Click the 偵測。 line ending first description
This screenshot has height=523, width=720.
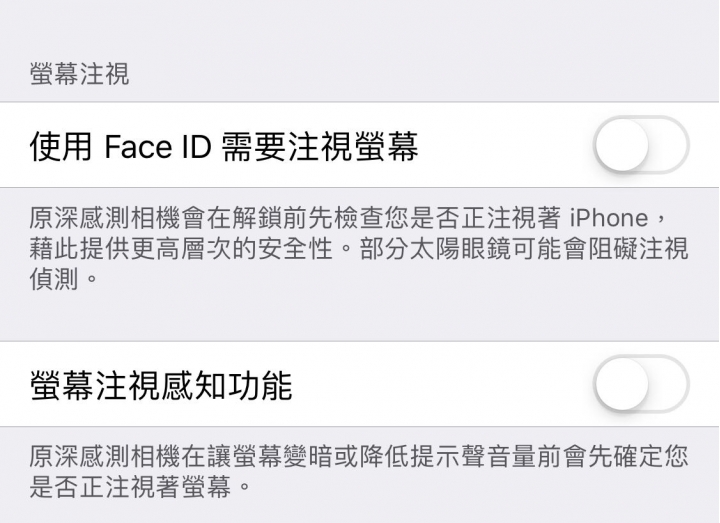[64, 279]
